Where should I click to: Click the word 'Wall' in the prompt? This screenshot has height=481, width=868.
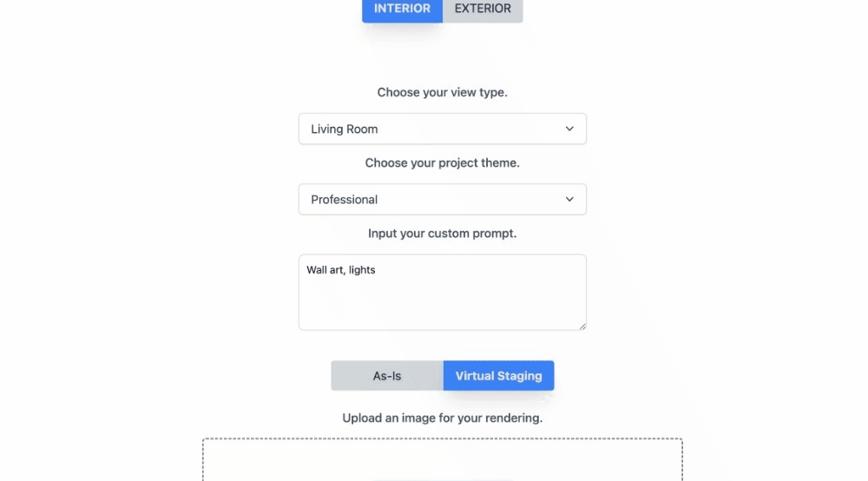[317, 270]
